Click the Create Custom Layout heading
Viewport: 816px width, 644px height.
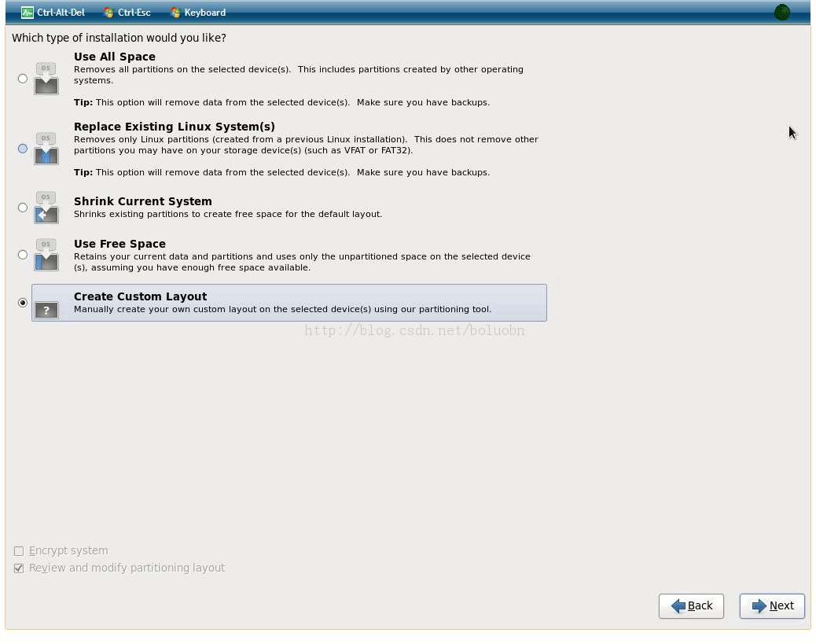pos(141,296)
